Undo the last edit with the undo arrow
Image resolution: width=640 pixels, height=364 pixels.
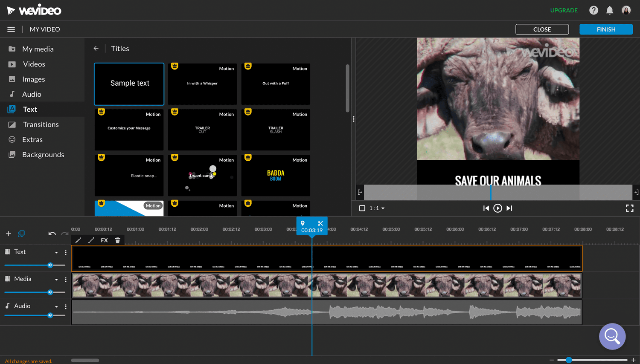click(51, 234)
